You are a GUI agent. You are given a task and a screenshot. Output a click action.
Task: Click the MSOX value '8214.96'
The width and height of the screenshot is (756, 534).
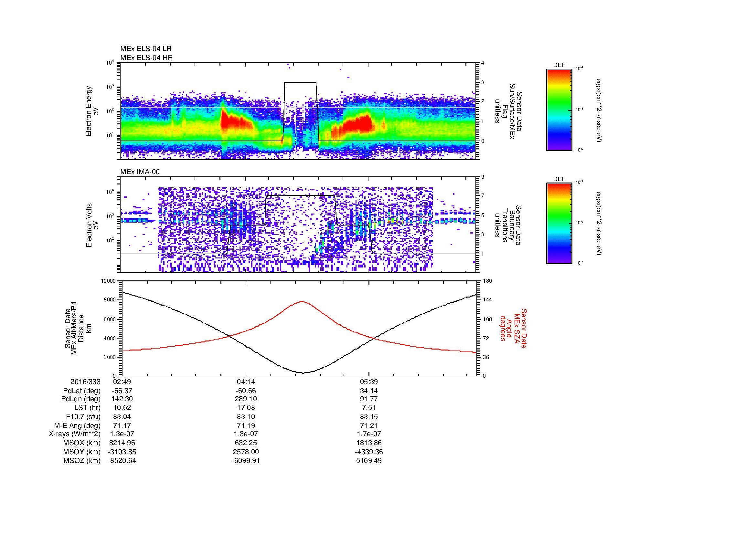tap(122, 443)
